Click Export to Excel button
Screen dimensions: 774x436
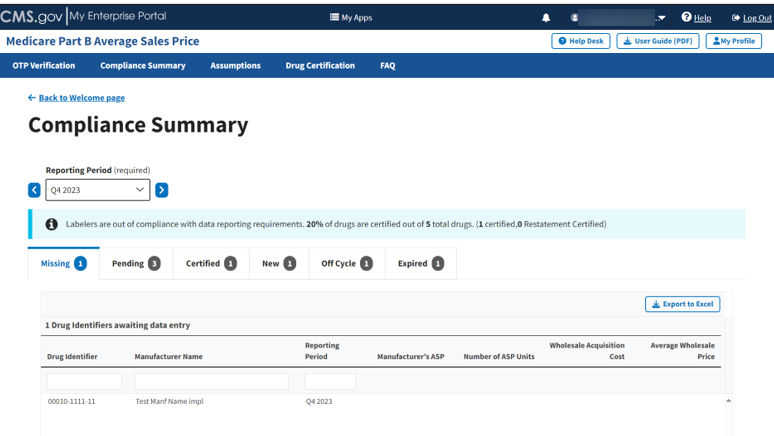coord(682,304)
